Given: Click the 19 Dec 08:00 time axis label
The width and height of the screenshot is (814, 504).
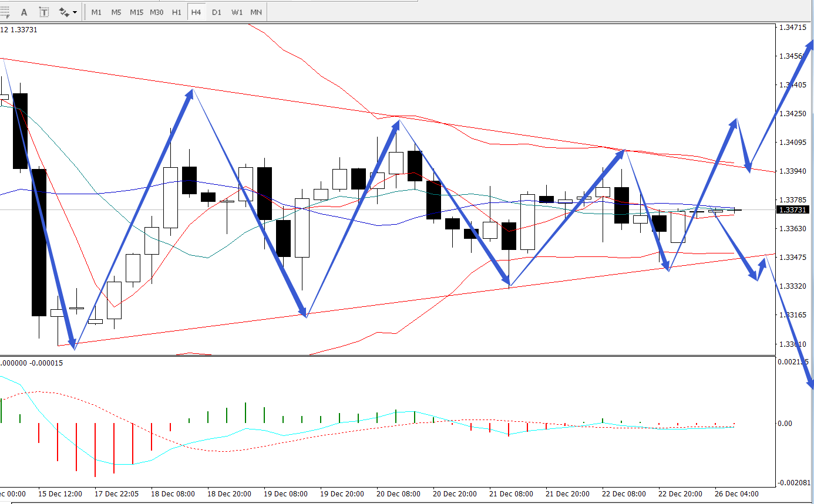Looking at the screenshot, I should coord(284,493).
